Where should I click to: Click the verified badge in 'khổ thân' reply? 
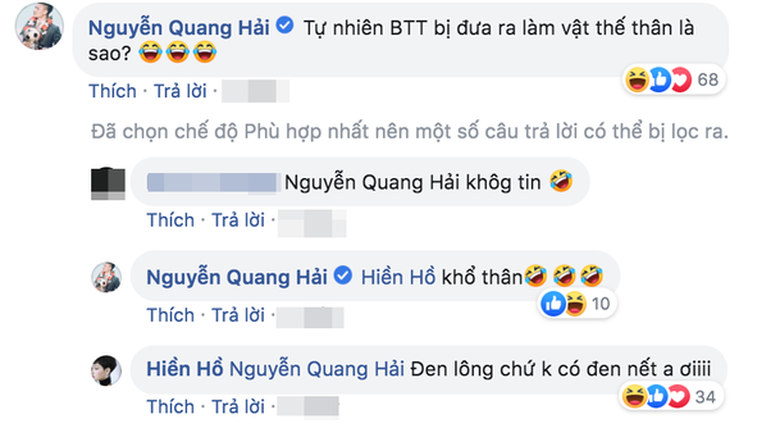(x=343, y=275)
